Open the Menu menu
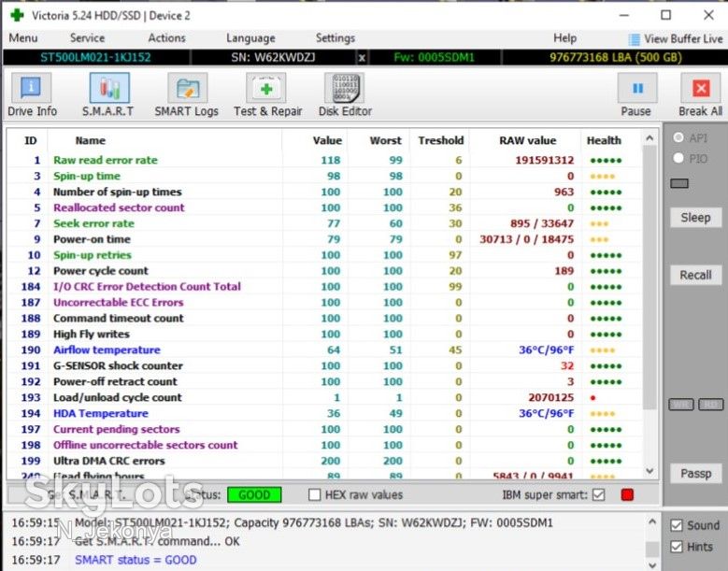 click(23, 38)
